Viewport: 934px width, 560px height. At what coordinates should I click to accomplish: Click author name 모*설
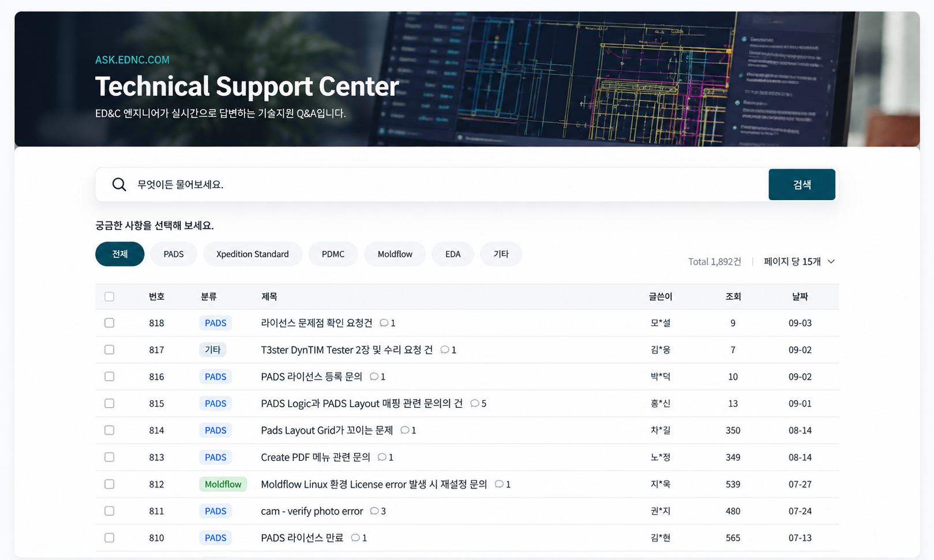point(661,323)
